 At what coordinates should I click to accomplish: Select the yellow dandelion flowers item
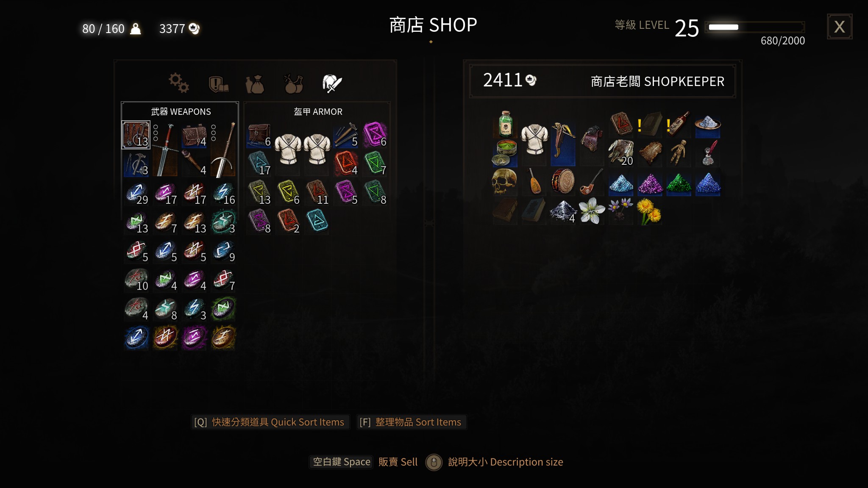649,211
